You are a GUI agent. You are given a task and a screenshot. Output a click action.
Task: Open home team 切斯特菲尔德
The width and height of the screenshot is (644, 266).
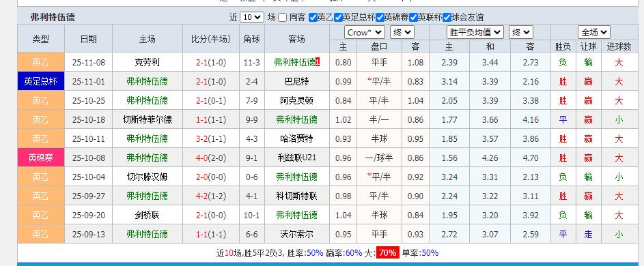click(147, 119)
